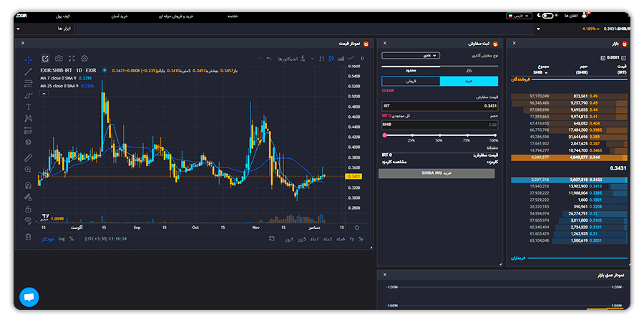Open the language dropdown (فارسی)
The height and width of the screenshot is (322, 644).
click(519, 16)
